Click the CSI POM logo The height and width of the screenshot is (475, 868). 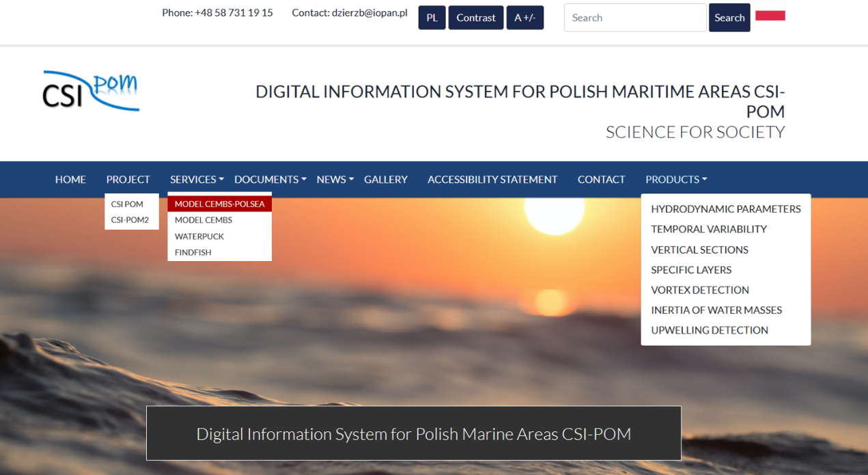[91, 91]
